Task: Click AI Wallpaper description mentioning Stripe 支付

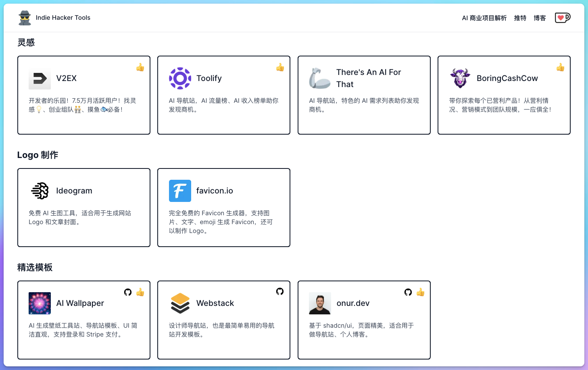Action: [x=83, y=330]
